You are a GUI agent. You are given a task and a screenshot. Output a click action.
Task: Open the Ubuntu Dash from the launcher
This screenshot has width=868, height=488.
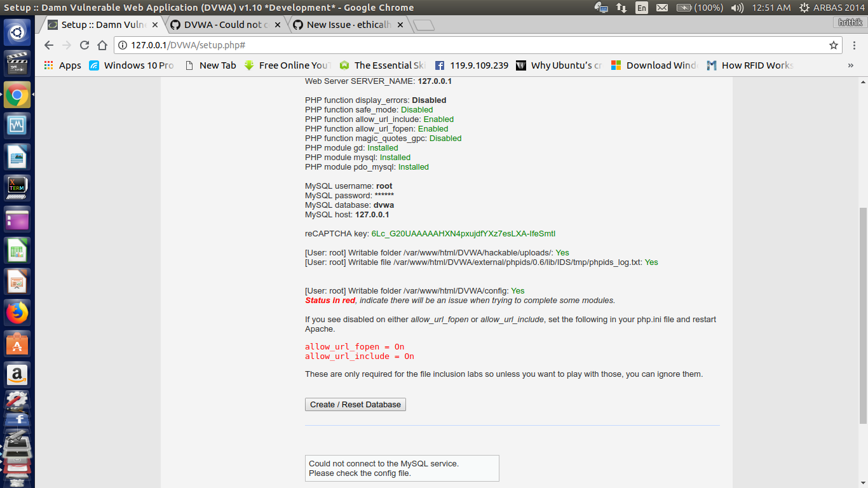point(17,33)
